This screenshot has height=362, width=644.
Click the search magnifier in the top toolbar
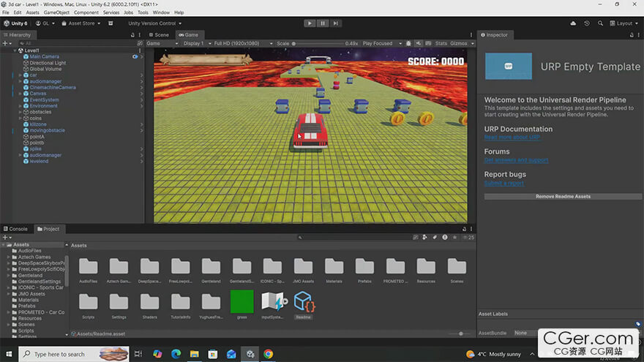point(602,23)
